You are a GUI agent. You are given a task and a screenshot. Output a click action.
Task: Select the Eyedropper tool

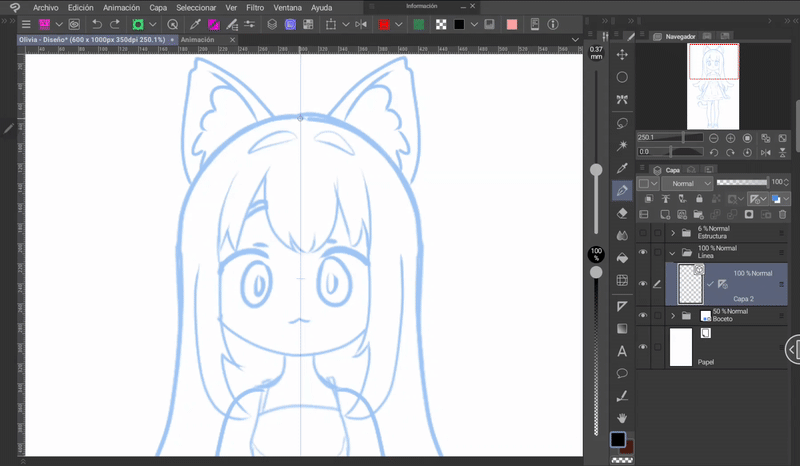(x=622, y=167)
